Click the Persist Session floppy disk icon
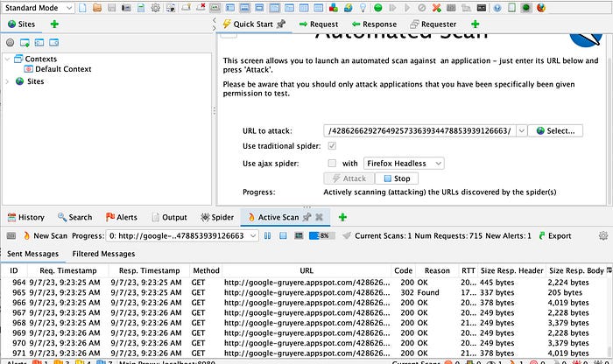This screenshot has width=613, height=364. (111, 7)
